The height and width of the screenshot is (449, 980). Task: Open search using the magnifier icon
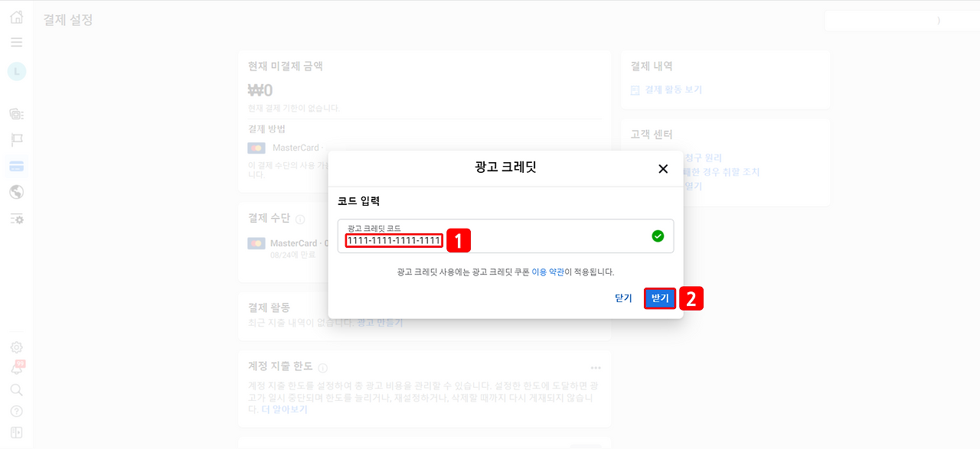(x=15, y=389)
